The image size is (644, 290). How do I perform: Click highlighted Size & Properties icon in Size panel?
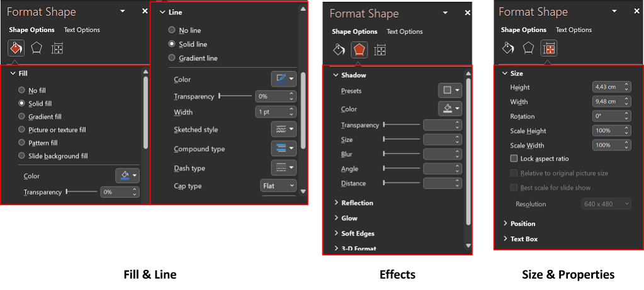(549, 48)
